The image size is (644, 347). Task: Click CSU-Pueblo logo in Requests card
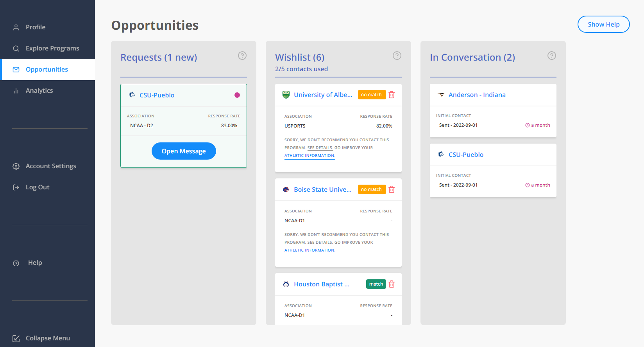coord(132,95)
